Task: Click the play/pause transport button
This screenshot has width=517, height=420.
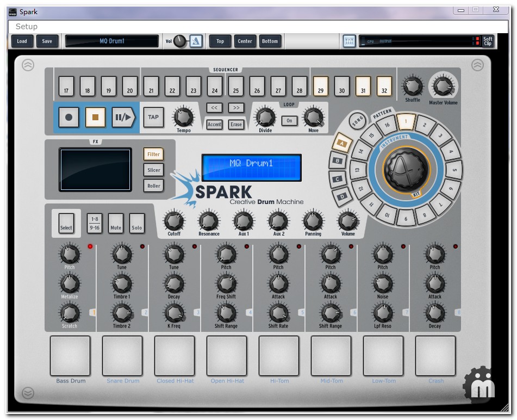Action: (123, 117)
